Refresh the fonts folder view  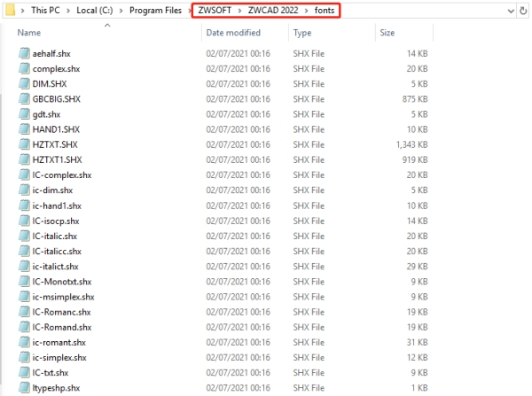pos(523,11)
